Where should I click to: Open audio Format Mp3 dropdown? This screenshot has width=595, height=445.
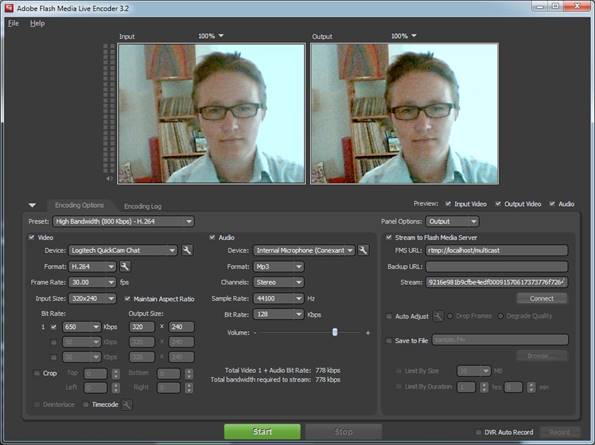click(x=279, y=267)
